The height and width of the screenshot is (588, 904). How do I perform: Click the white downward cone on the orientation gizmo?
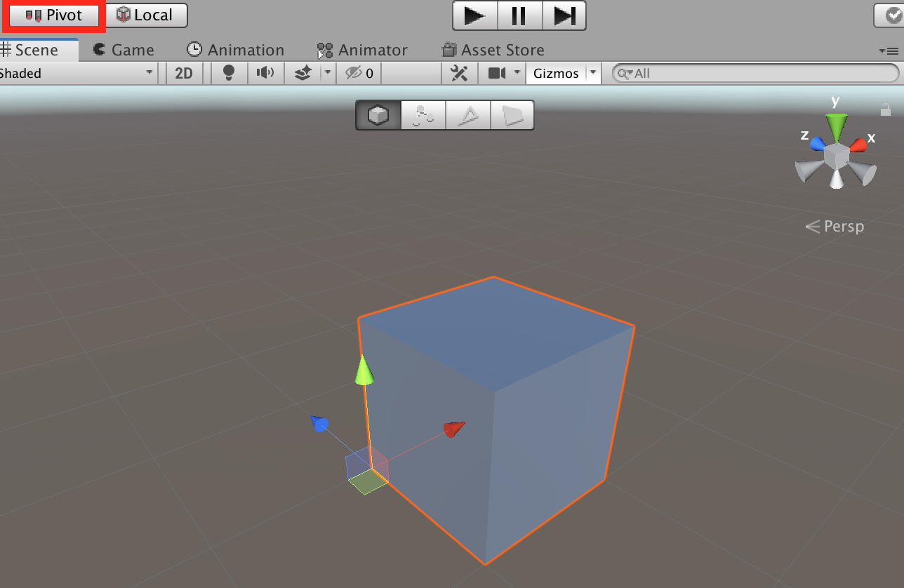(836, 179)
